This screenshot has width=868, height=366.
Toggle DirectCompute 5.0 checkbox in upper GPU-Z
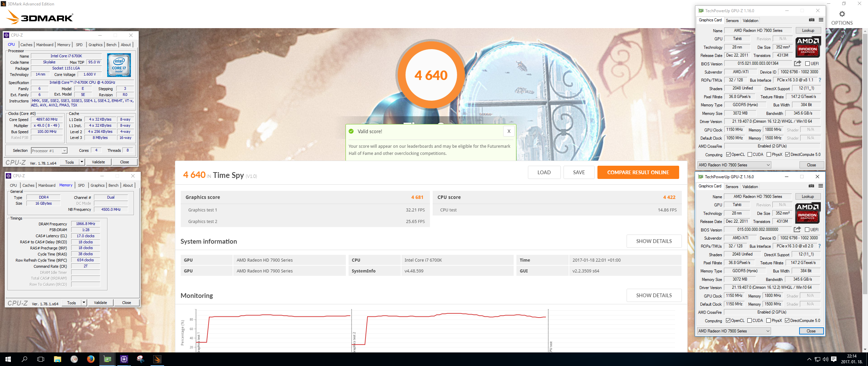tap(788, 155)
